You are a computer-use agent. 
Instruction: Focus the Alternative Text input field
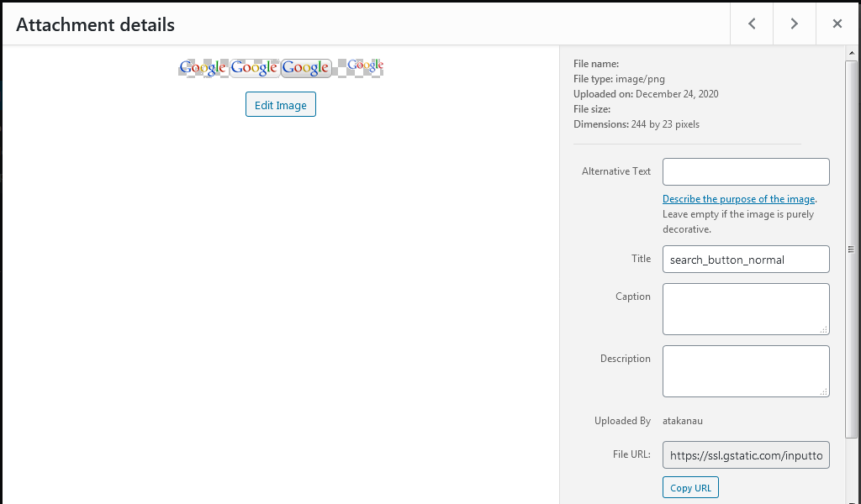pyautogui.click(x=746, y=171)
